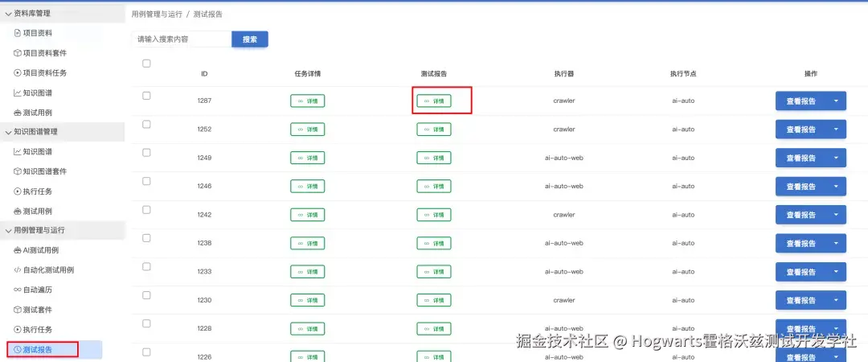Open 执行任务 under 知识图谱管理 section
The width and height of the screenshot is (868, 362).
pyautogui.click(x=33, y=191)
